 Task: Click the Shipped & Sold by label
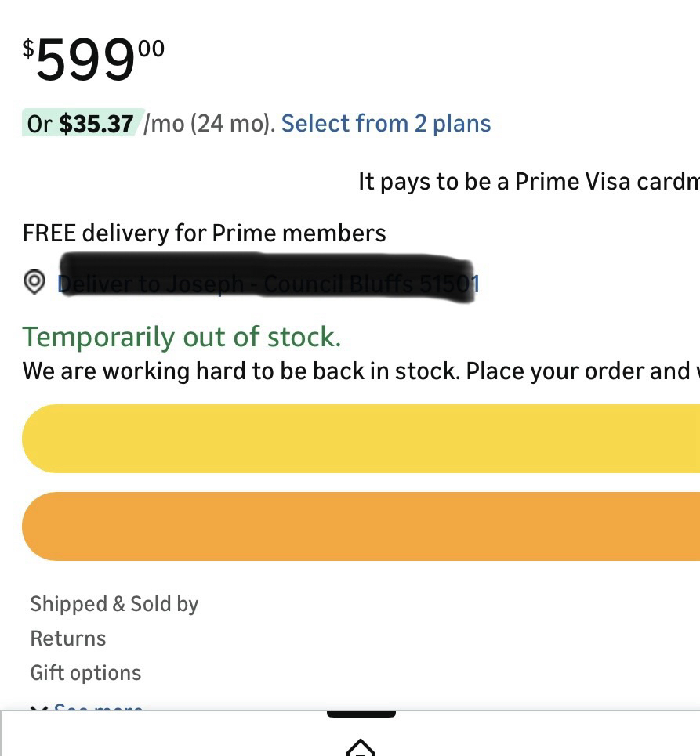click(114, 604)
